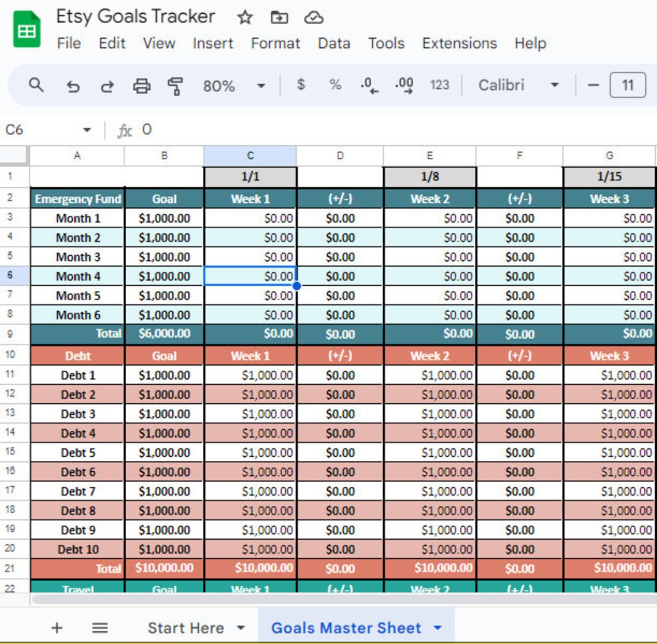Click the Undo icon

click(73, 85)
